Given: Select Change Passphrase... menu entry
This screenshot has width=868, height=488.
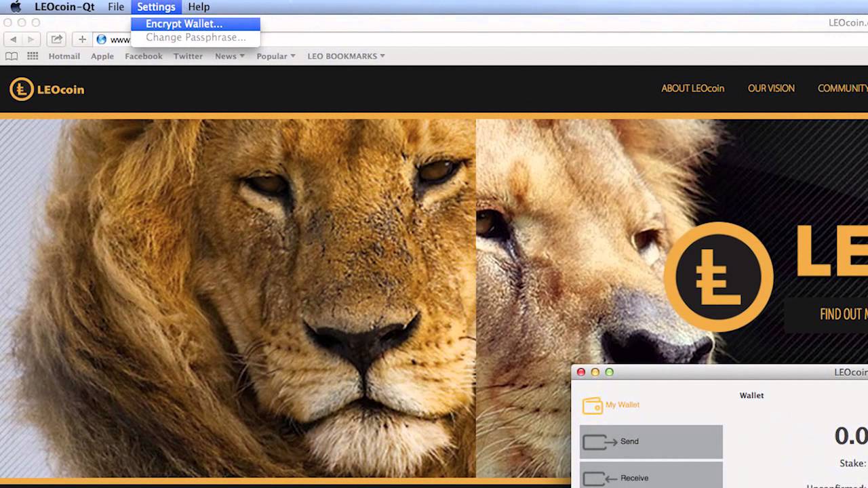Looking at the screenshot, I should [x=195, y=37].
